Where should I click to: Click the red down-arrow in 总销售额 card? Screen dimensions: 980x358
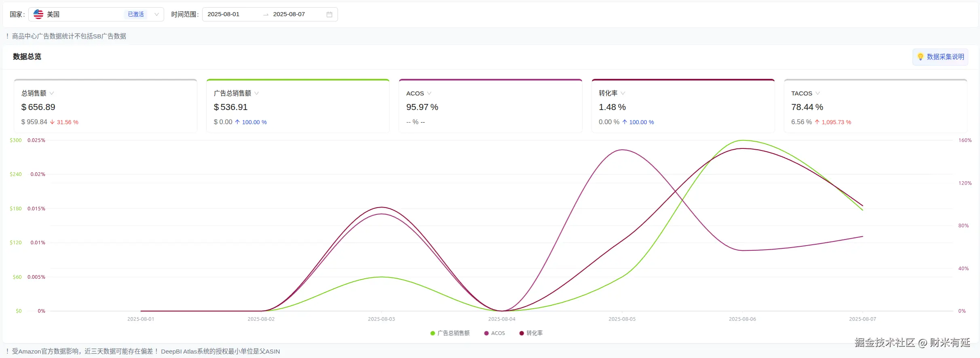click(52, 122)
